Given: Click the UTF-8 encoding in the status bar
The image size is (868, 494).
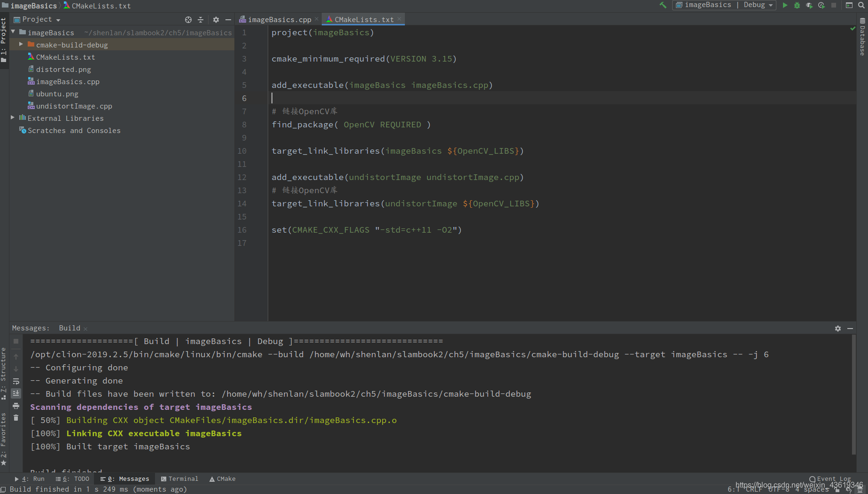Looking at the screenshot, I should pyautogui.click(x=779, y=489).
